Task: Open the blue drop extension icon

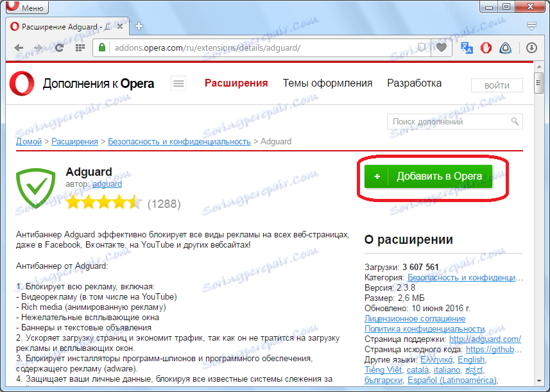Action: 505,47
